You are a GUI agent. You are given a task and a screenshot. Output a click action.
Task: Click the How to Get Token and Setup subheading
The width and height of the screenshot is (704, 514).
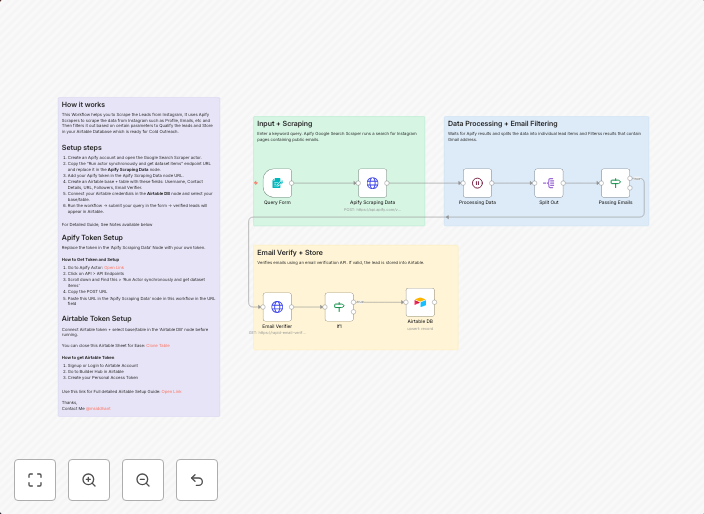click(x=90, y=259)
